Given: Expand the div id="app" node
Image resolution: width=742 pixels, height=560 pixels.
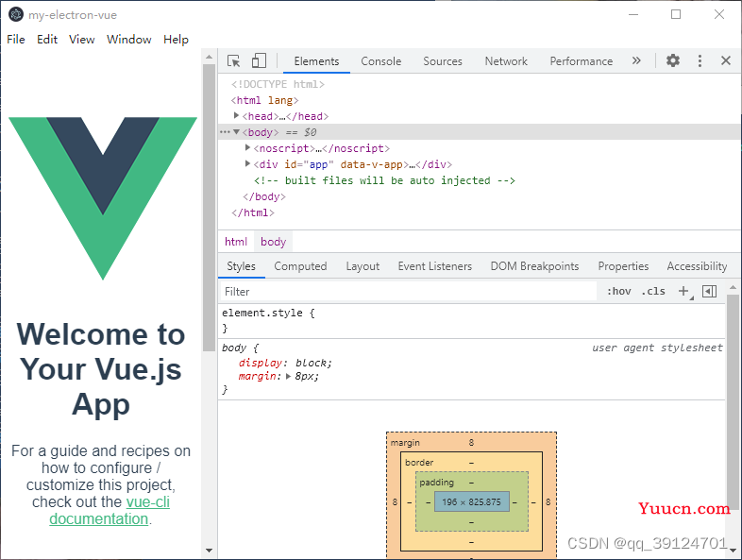Looking at the screenshot, I should coord(247,163).
